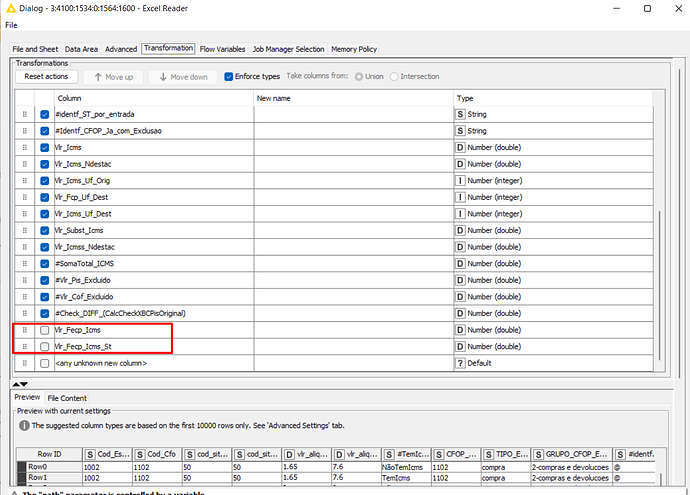Switch to File Content preview tab

coord(67,398)
